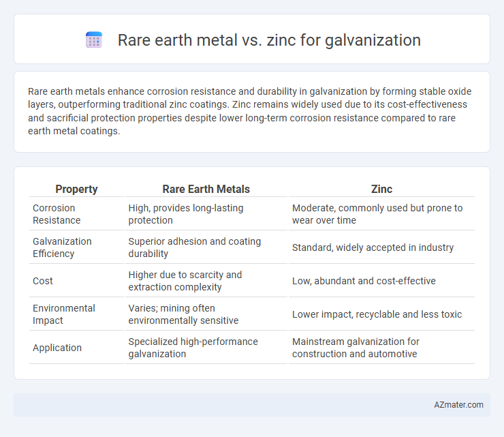Click 'Specialized high-performance galvanization' cell
Viewport: 504px width, 437px height.
pos(206,348)
